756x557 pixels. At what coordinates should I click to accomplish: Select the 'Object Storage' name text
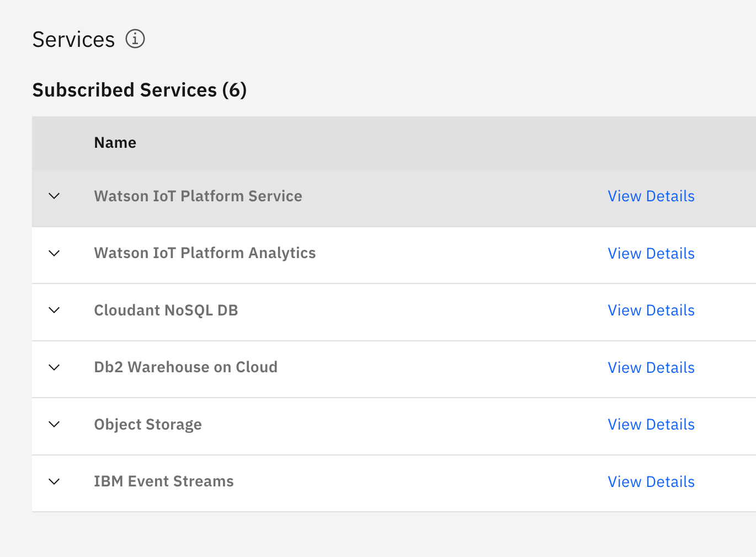pos(148,425)
